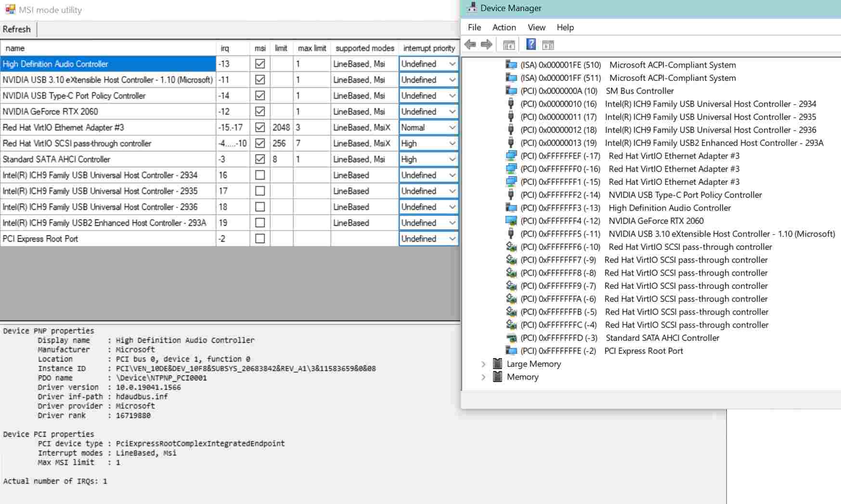Viewport: 841px width, 504px height.
Task: Open the File menu in Device Manager
Action: 474,27
